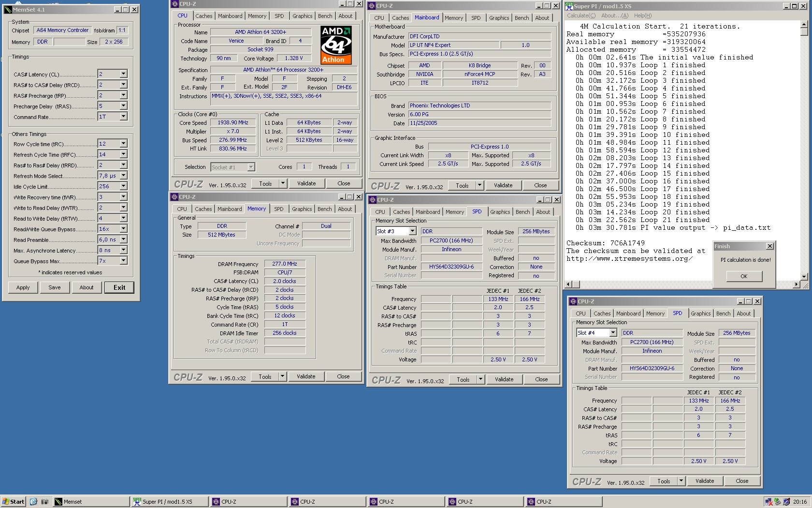Open the Slot #3 memory slot dropdown
The width and height of the screenshot is (812, 508).
click(412, 231)
